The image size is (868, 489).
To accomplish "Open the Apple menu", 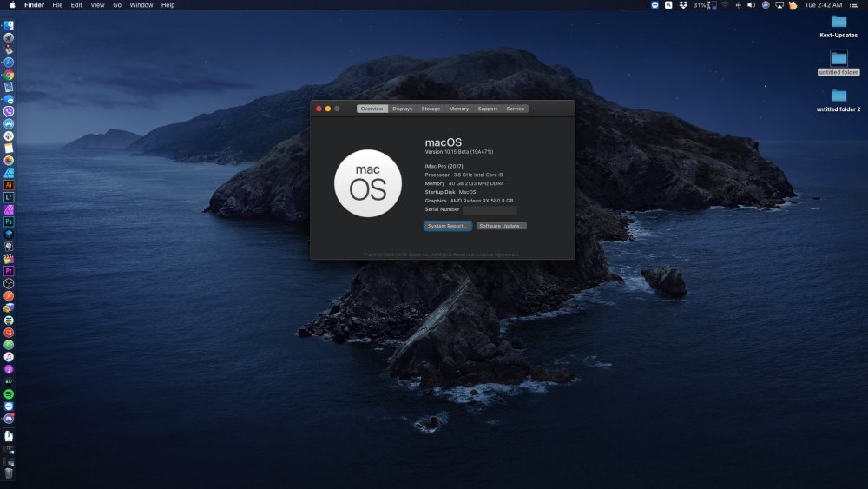I will tap(12, 5).
